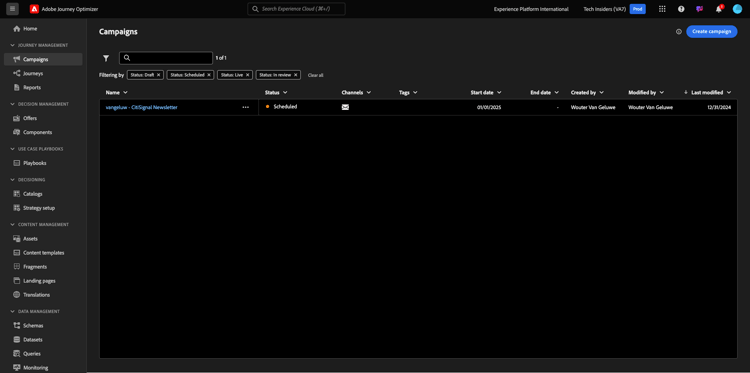The height and width of the screenshot is (373, 750).
Task: Open the user profile avatar
Action: point(737,9)
